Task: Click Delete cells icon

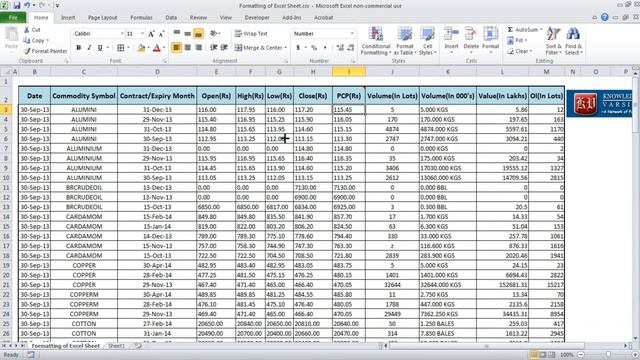Action: [471, 34]
